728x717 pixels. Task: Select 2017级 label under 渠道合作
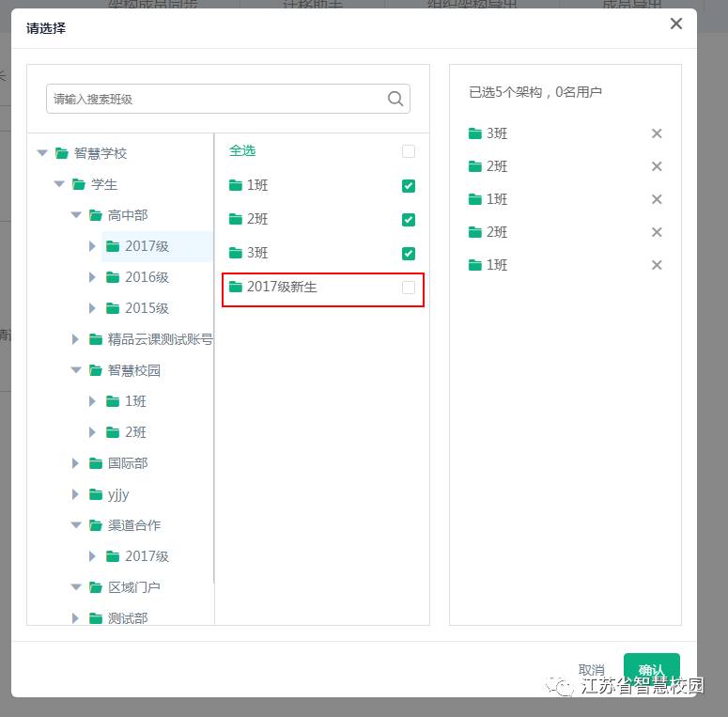pyautogui.click(x=147, y=556)
